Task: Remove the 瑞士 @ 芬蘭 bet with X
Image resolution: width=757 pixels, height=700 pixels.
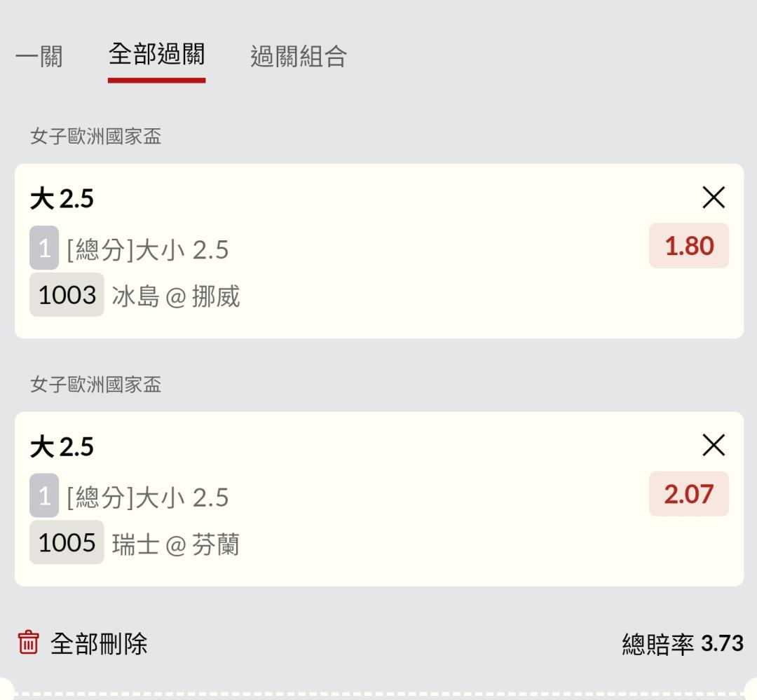Action: pyautogui.click(x=714, y=445)
